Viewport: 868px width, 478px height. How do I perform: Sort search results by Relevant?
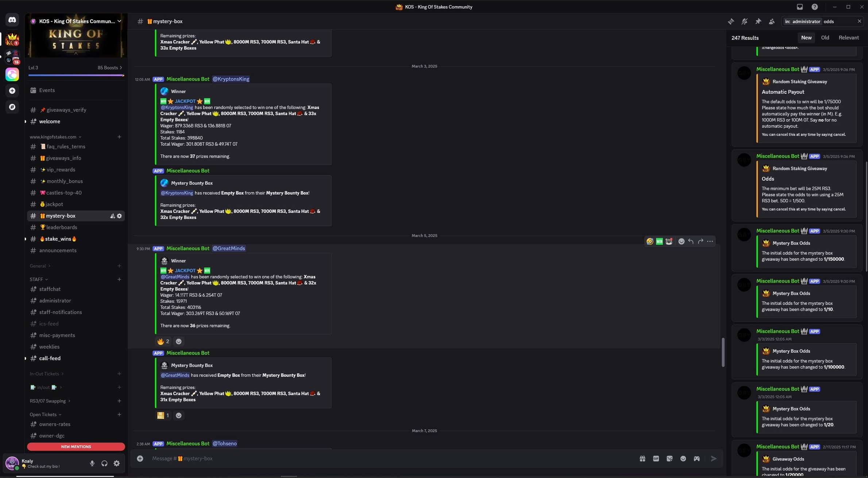pos(849,38)
